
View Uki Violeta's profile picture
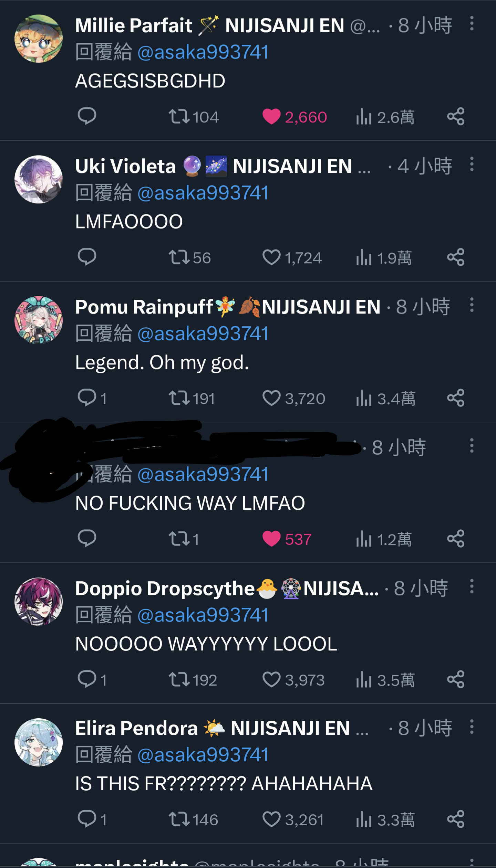pos(39,179)
